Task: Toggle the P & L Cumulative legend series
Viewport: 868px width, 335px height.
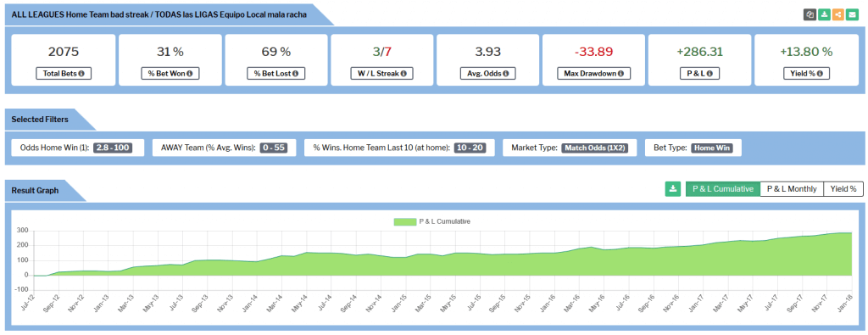Action: point(431,221)
